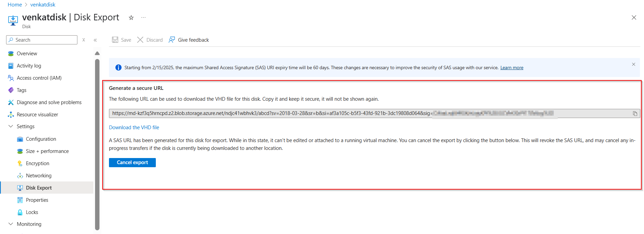Click Discard toolbar button text
This screenshot has height=234, width=644.
(x=154, y=40)
